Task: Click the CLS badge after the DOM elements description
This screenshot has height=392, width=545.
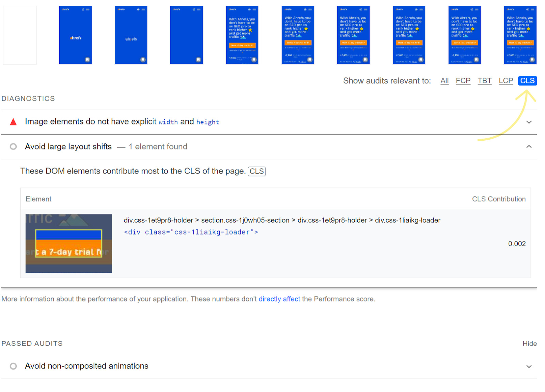Action: pos(257,171)
